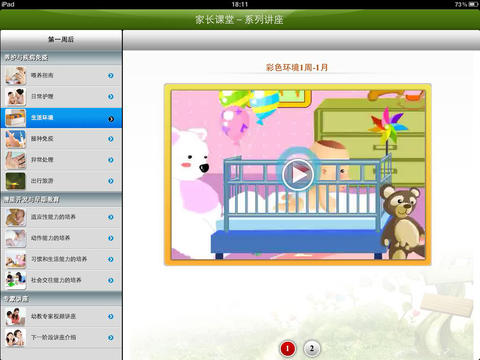Image resolution: width=480 pixels, height=360 pixels.
Task: Click the arrow beside 下一阶段讲座介绍
Action: (111, 338)
